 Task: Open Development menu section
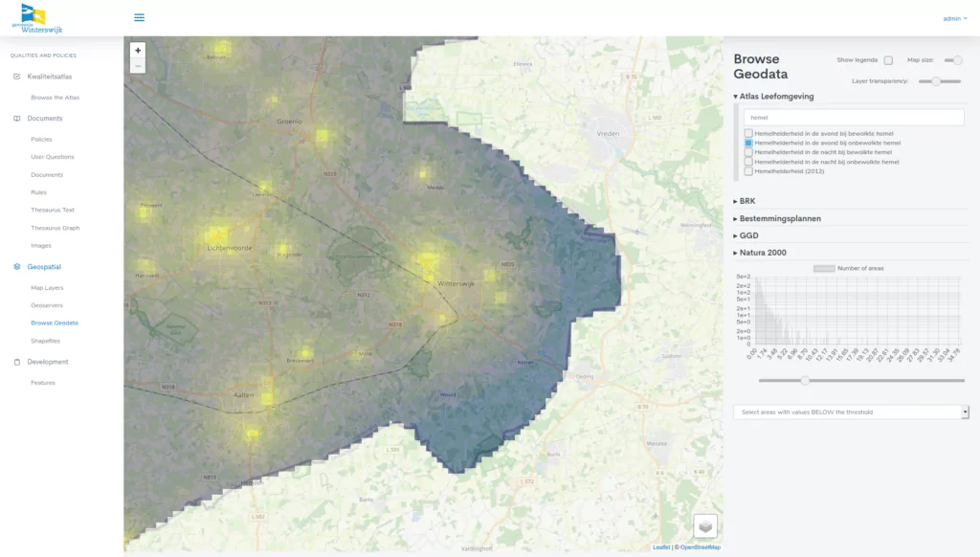[x=48, y=362]
